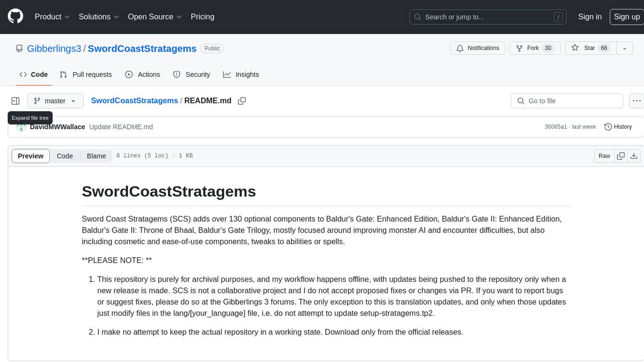Open SwordCoastStratagems breadcrumb folder link
This screenshot has width=644, height=362.
pos(134,100)
